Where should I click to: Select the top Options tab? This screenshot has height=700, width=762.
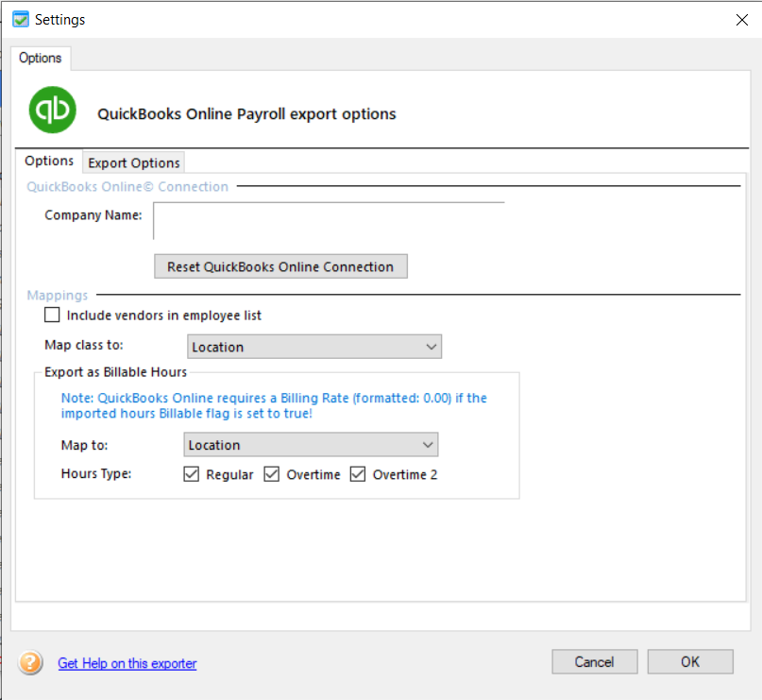point(41,59)
